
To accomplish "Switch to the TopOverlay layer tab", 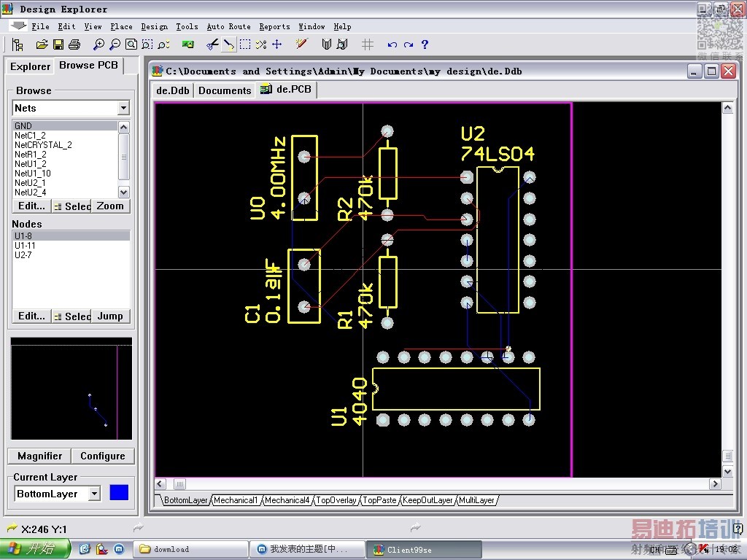I will click(x=336, y=500).
